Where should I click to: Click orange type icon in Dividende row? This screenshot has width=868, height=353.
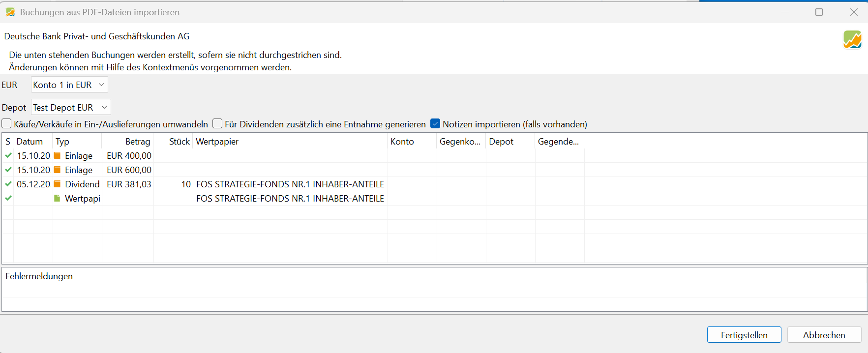(57, 184)
